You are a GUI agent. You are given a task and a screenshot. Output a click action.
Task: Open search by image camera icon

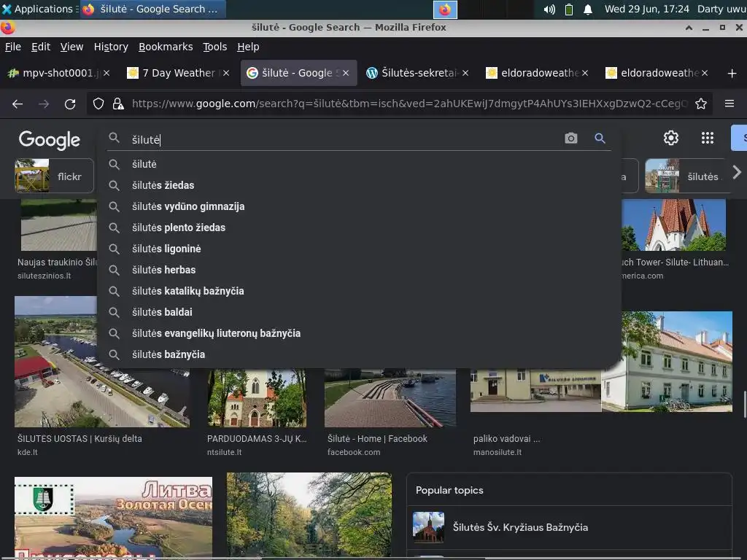(x=570, y=138)
